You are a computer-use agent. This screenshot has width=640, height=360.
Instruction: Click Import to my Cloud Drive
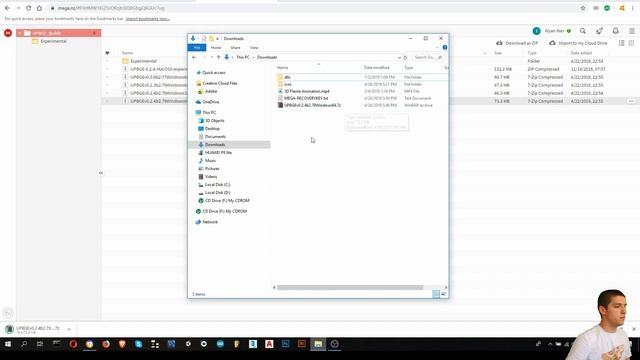coord(578,43)
